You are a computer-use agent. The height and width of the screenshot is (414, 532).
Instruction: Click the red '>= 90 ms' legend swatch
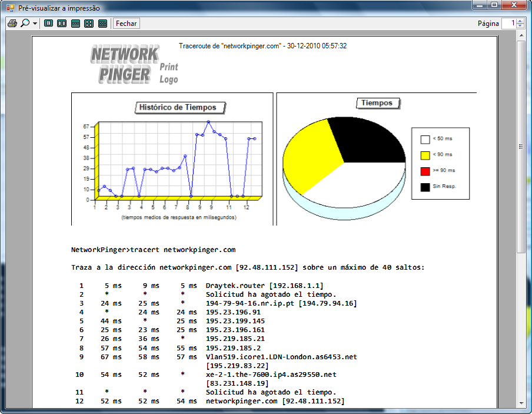pos(425,171)
